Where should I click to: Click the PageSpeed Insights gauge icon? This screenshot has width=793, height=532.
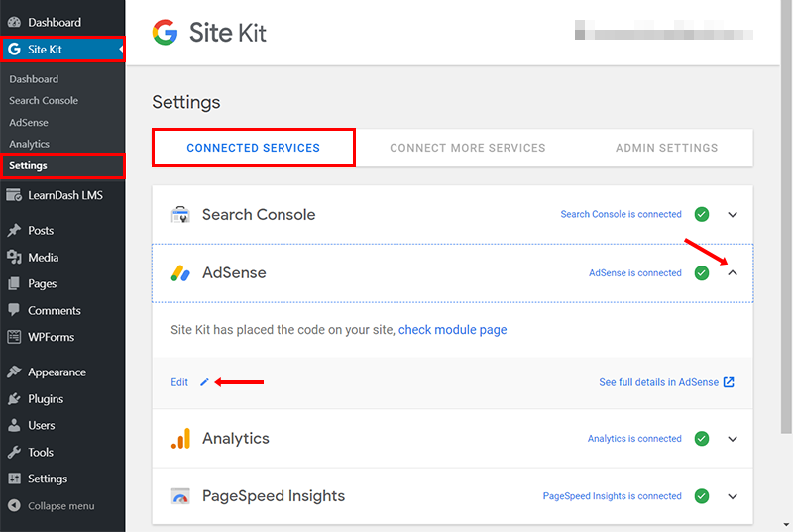(180, 496)
